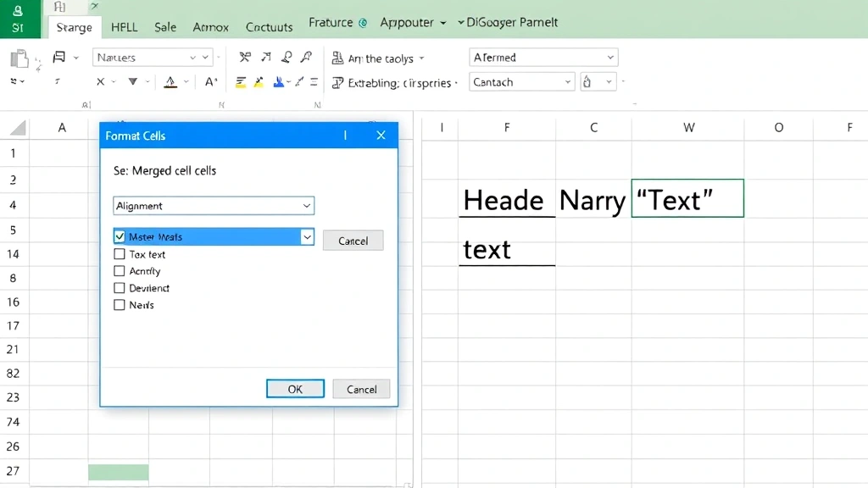Uncheck the Master Weats checkbox
Image resolution: width=868 pixels, height=488 pixels.
click(119, 236)
